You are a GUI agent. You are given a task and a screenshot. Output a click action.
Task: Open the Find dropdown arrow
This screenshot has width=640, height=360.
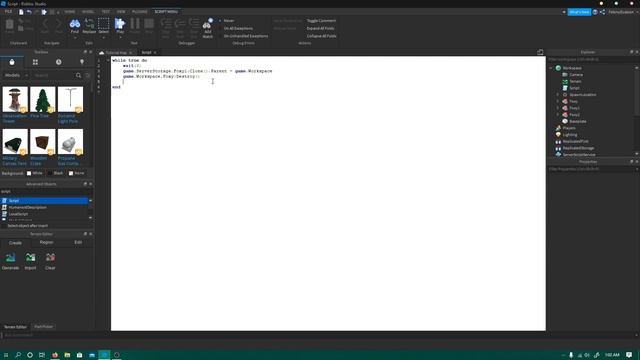(75, 38)
